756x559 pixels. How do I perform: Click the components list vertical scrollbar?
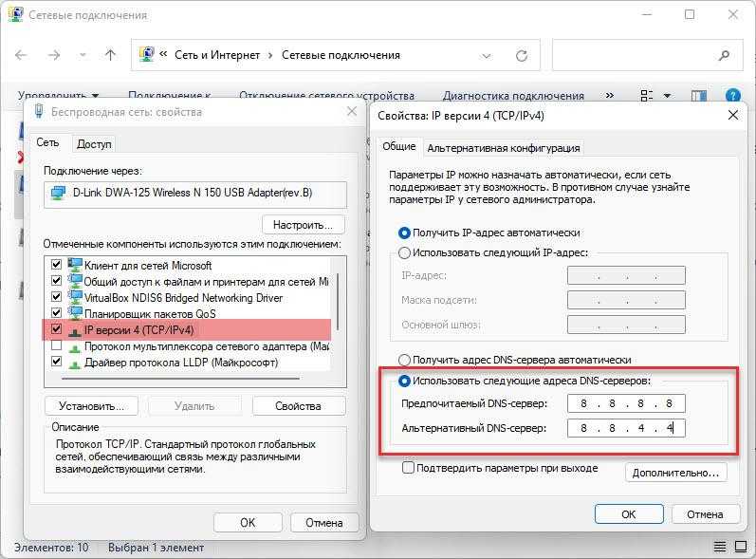[338, 302]
